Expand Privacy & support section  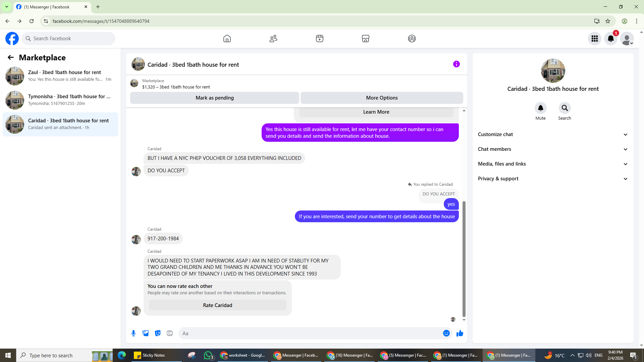point(552,179)
